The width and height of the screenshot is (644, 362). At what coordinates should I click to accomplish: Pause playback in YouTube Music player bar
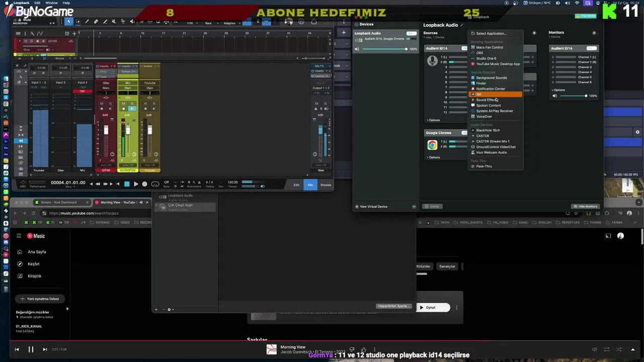tap(31, 349)
